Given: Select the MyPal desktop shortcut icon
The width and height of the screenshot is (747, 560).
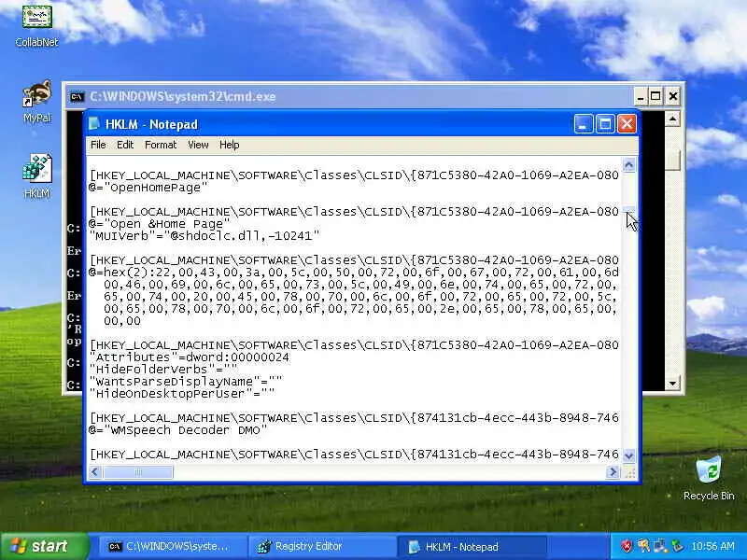Looking at the screenshot, I should pos(36,102).
